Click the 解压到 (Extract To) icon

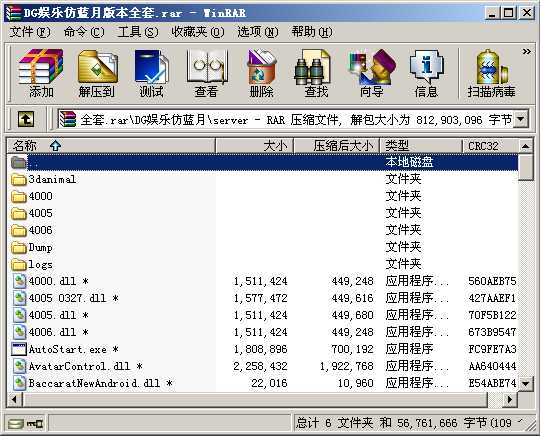[96, 73]
